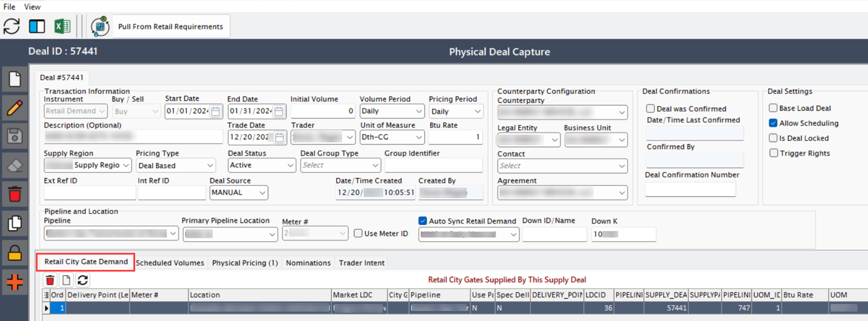Viewport: 868px width, 321px height.
Task: Click the Deal Confirmation Number field
Action: [691, 189]
